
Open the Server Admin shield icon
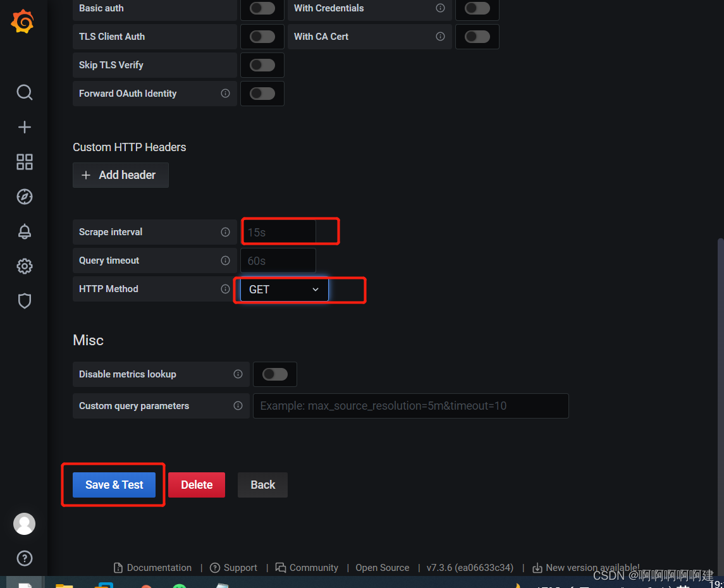[25, 301]
